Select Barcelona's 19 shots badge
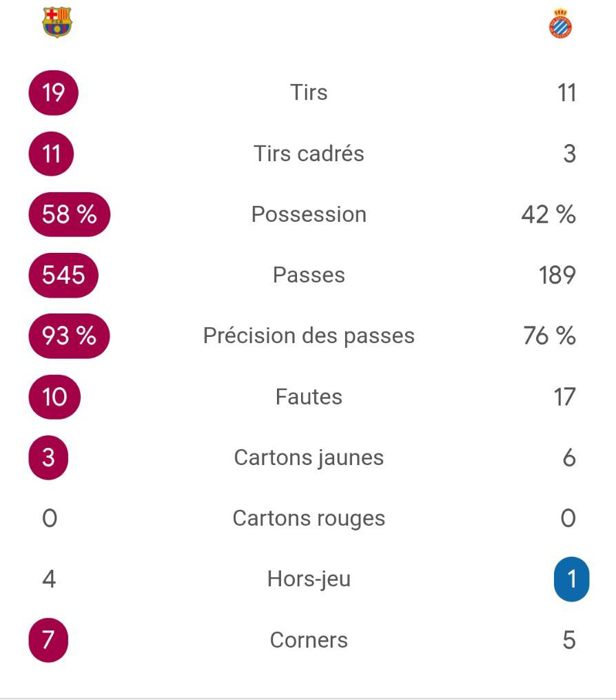 point(53,92)
